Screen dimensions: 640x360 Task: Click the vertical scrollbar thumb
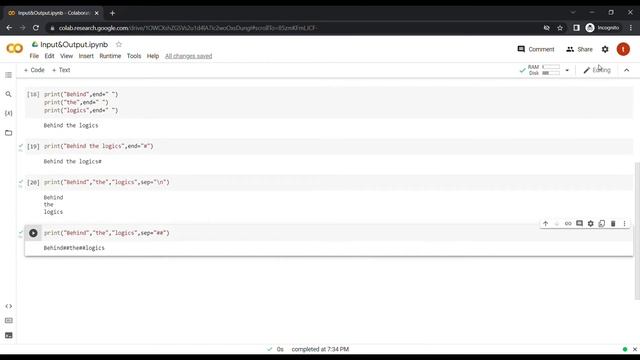[637, 231]
